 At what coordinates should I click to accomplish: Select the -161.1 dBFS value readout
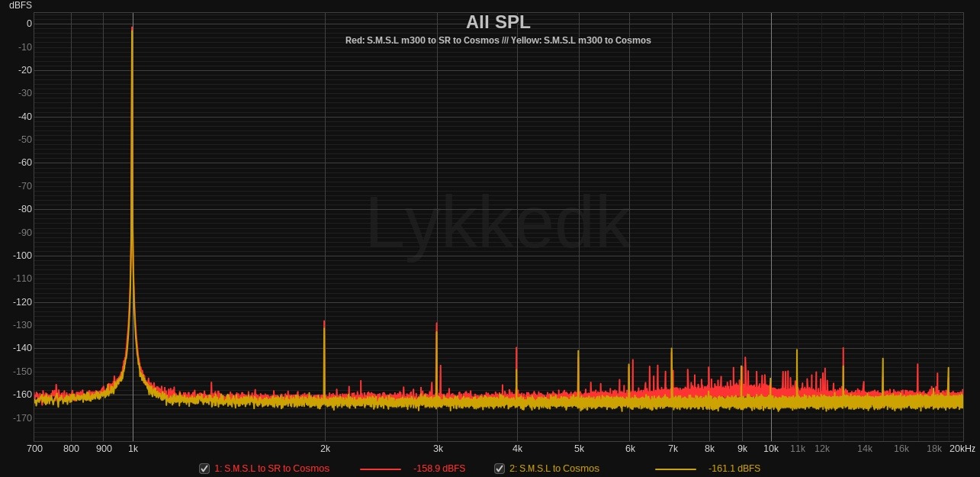(x=734, y=469)
